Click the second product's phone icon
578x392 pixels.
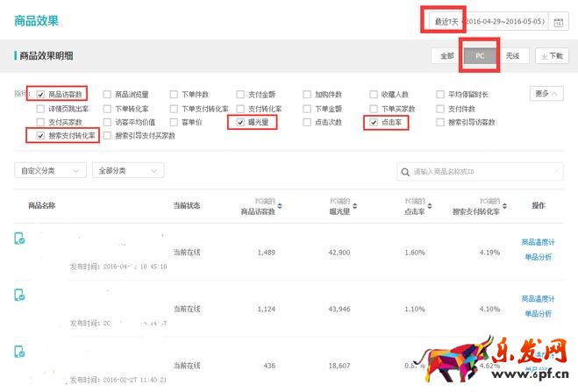click(19, 295)
